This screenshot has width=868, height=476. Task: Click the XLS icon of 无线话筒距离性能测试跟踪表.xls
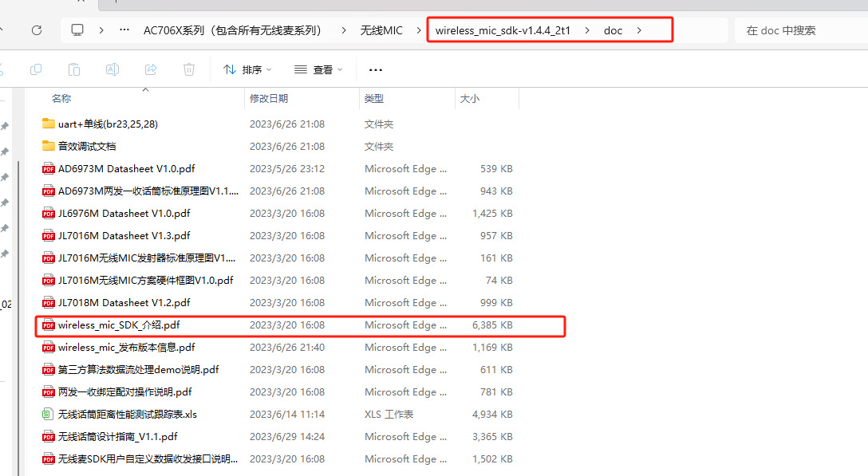(49, 415)
